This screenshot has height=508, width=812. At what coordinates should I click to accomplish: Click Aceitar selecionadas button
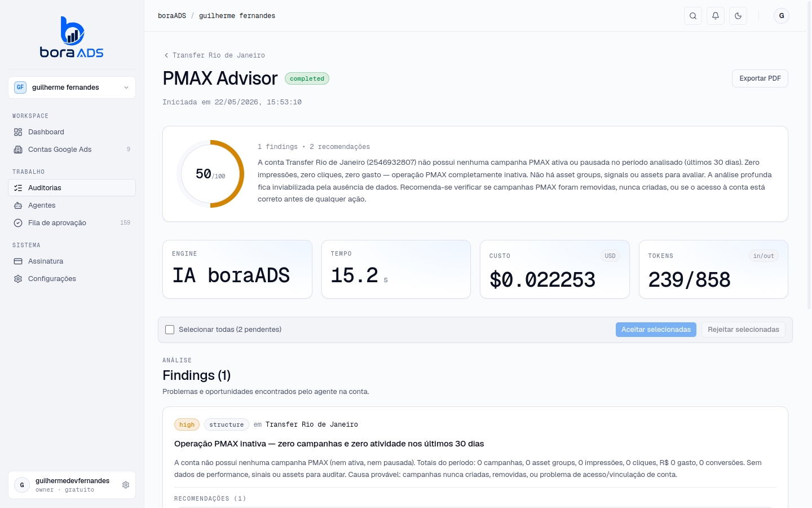click(x=656, y=330)
